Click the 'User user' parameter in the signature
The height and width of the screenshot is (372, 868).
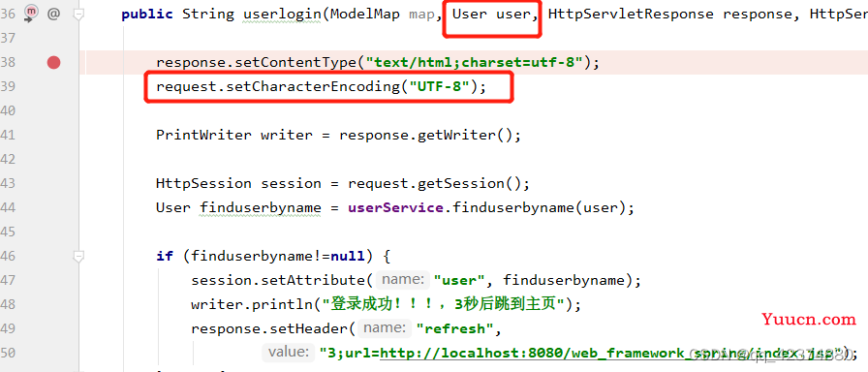491,14
